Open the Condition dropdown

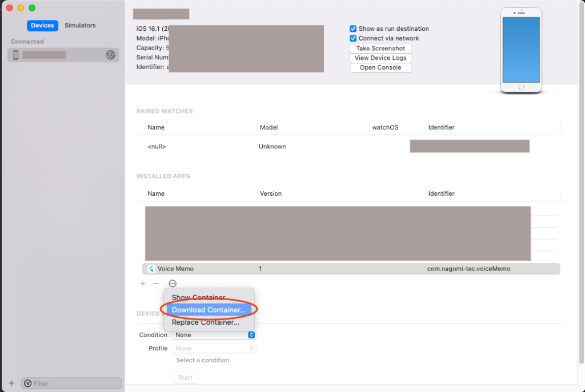[214, 335]
